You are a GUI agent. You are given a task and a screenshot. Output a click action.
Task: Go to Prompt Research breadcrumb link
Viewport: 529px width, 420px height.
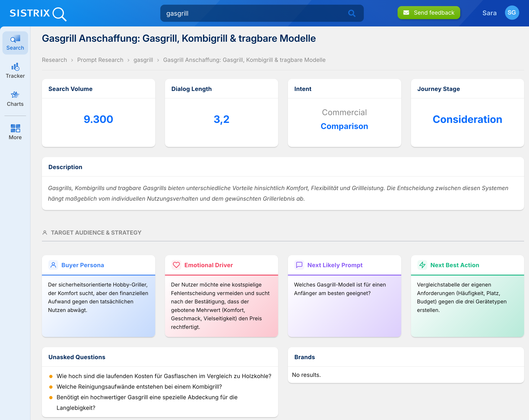(x=100, y=60)
